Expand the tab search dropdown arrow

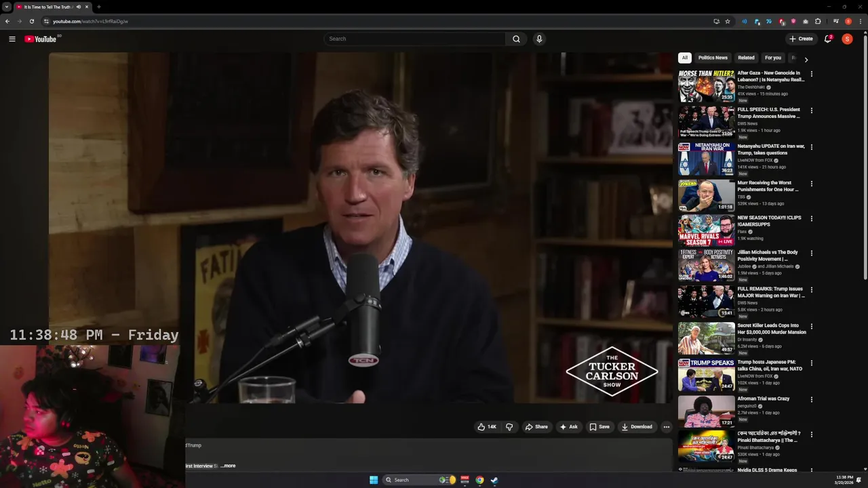pos(7,7)
